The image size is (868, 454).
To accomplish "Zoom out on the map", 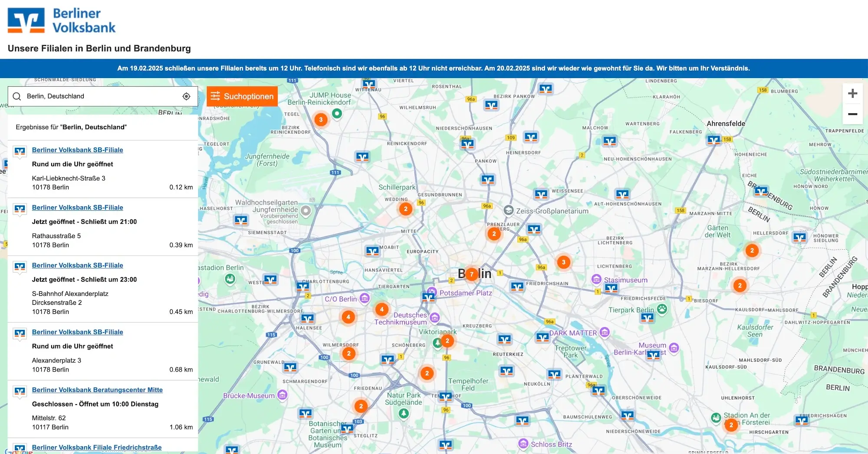I will click(x=852, y=114).
